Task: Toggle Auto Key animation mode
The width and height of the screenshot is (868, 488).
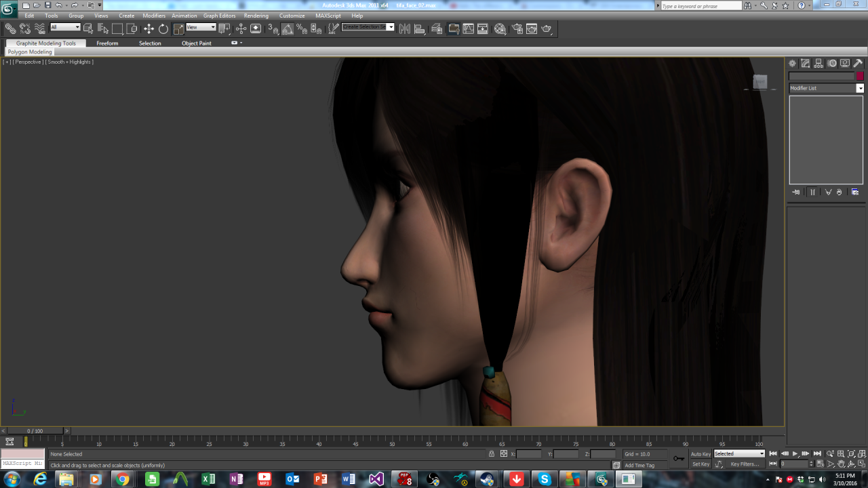Action: 701,454
